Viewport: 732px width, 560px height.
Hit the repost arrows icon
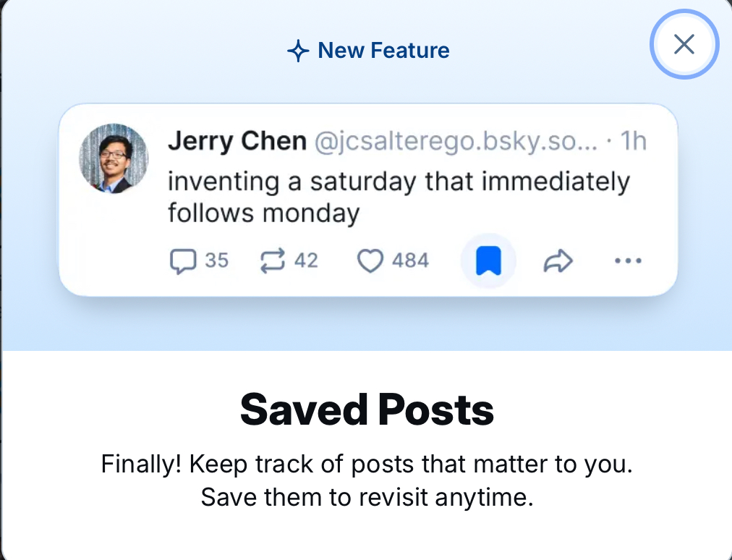273,261
